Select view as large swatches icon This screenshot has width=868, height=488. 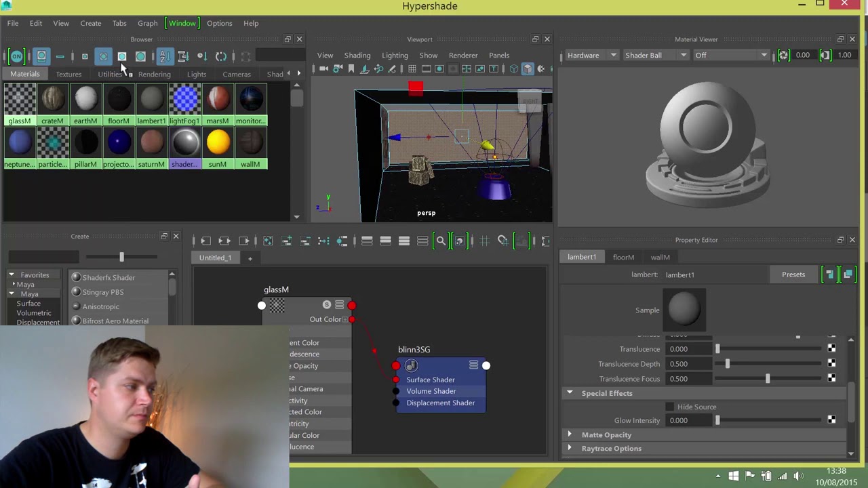click(x=122, y=56)
